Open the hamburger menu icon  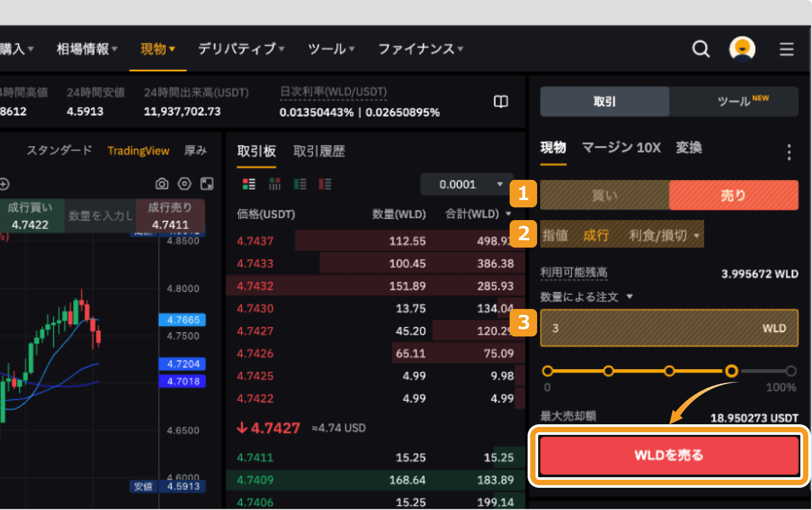coord(787,49)
